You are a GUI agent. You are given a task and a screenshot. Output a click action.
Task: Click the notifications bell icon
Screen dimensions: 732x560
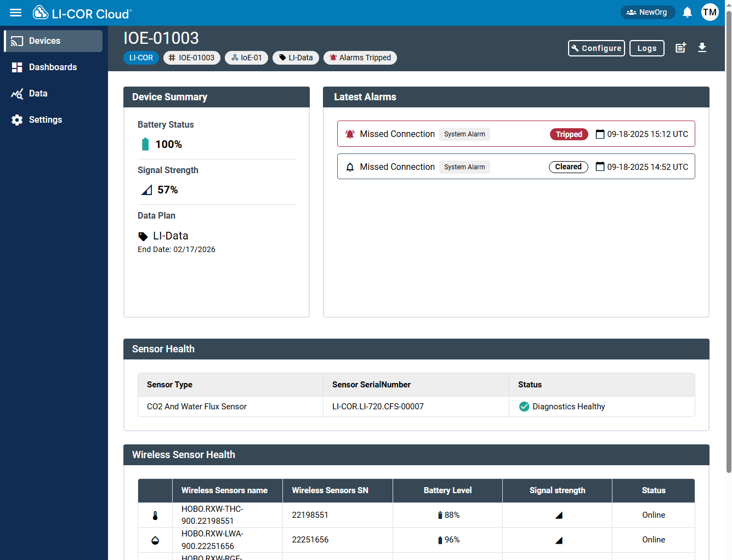(x=687, y=12)
